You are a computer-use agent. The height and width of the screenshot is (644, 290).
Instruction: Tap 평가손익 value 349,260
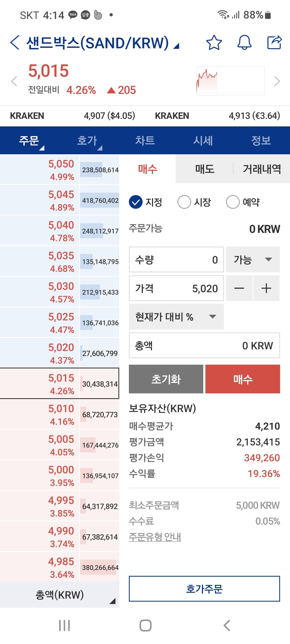coord(262,458)
